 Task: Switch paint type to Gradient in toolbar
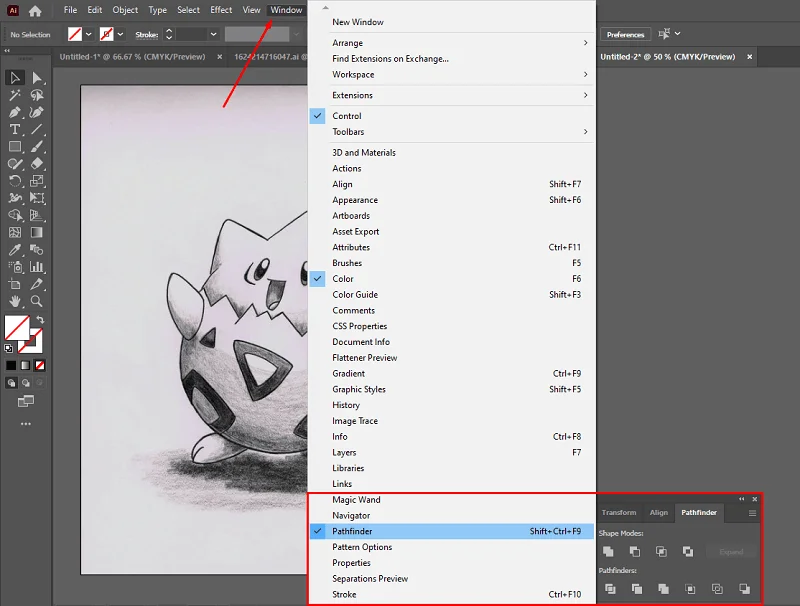[x=26, y=365]
